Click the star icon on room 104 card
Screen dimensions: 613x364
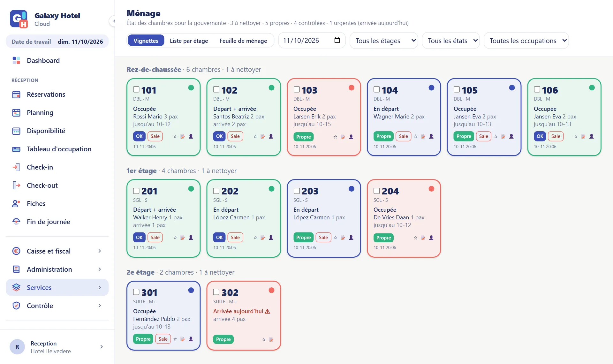[416, 136]
